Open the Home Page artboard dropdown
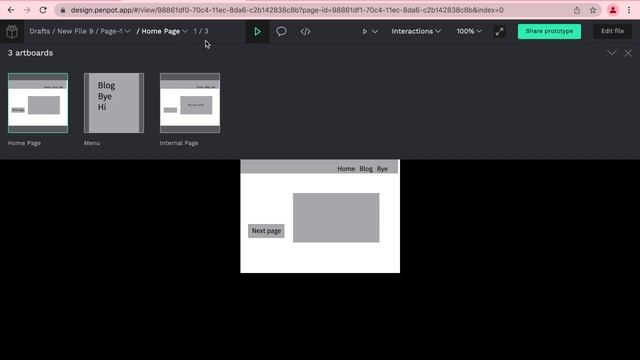The image size is (640, 360). pyautogui.click(x=162, y=31)
